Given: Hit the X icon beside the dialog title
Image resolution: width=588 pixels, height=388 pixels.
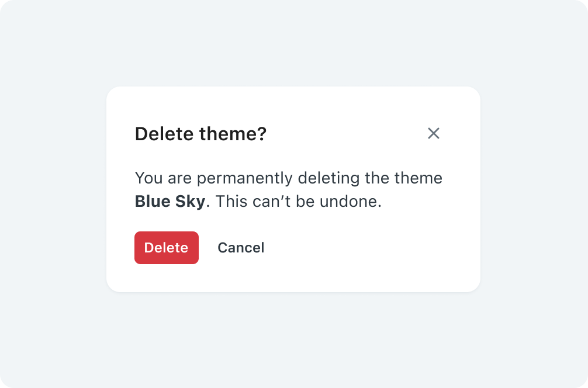Looking at the screenshot, I should [433, 133].
